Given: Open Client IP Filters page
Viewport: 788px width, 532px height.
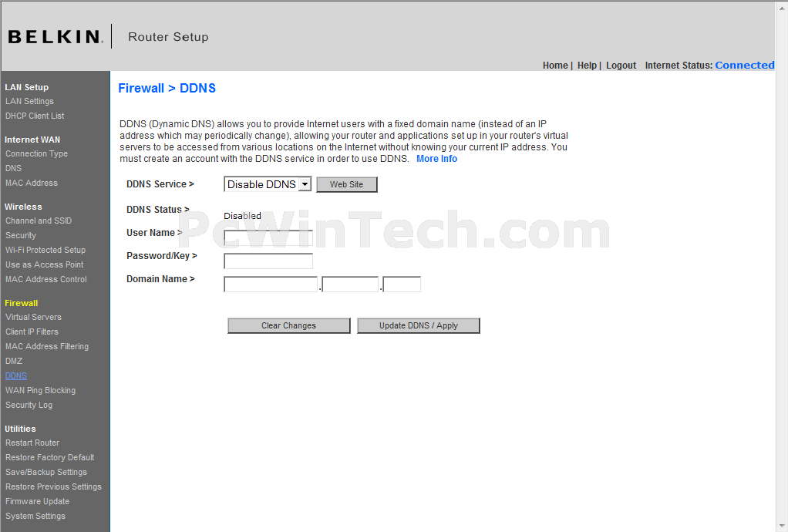Looking at the screenshot, I should pos(32,332).
